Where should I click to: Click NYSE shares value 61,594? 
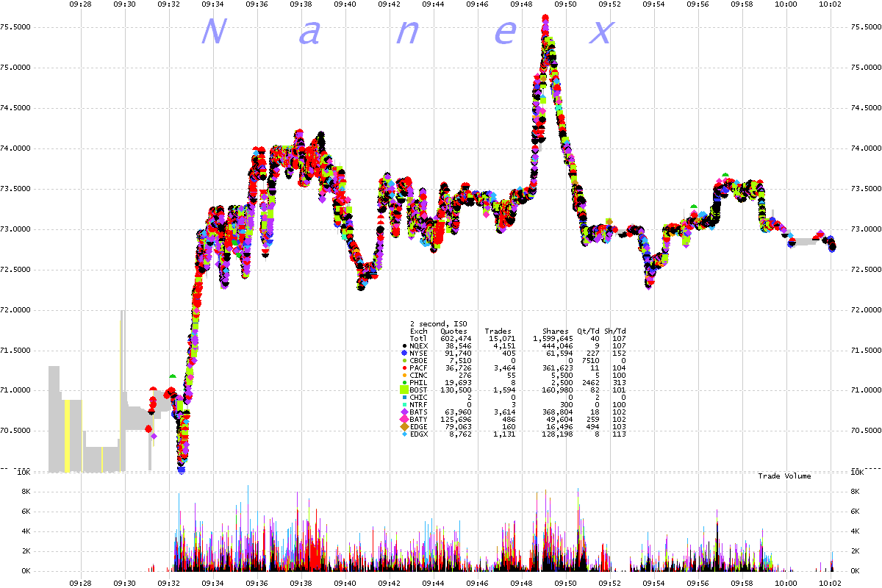coord(559,354)
